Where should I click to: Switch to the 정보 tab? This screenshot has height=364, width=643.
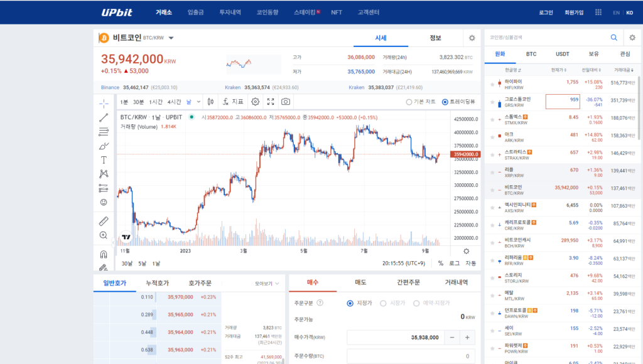click(x=436, y=38)
